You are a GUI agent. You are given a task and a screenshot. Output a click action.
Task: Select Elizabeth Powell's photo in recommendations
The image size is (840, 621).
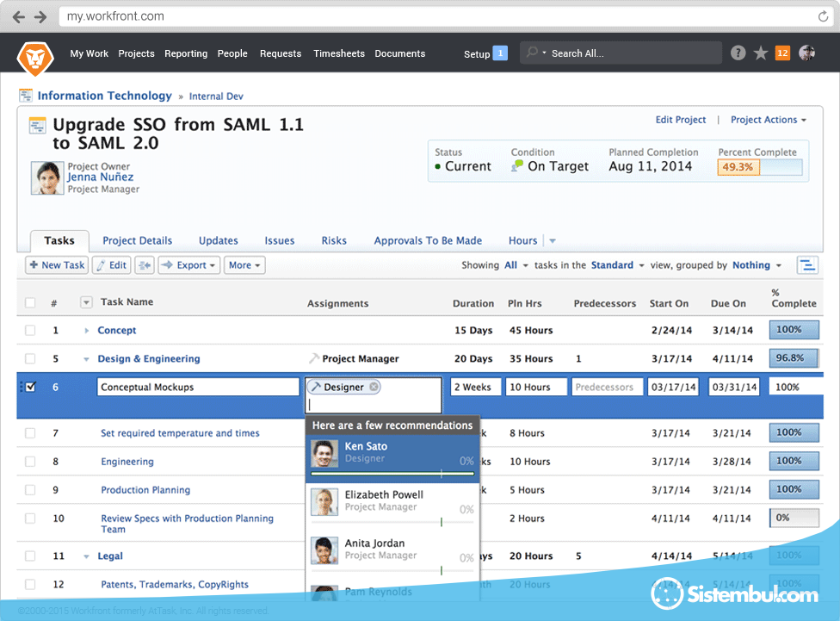pyautogui.click(x=324, y=502)
